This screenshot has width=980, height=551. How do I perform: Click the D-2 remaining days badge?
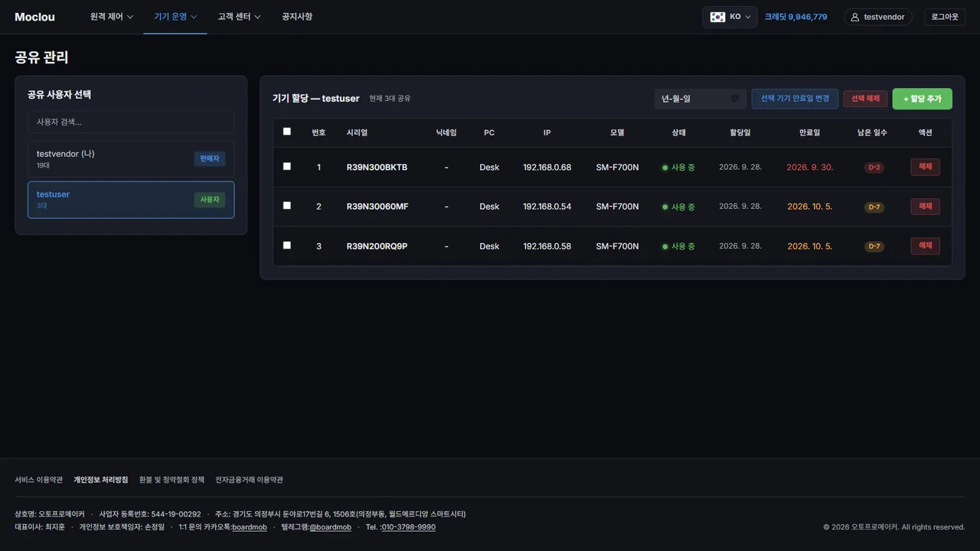(x=874, y=168)
